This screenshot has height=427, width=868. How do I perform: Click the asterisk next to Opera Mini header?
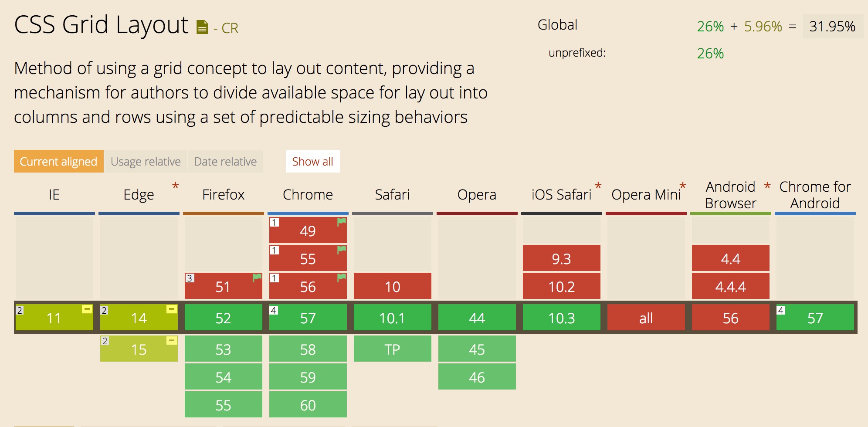coord(682,186)
